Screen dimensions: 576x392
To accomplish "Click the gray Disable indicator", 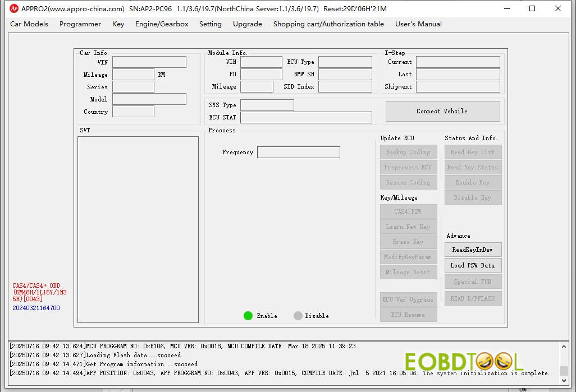I will (x=298, y=316).
